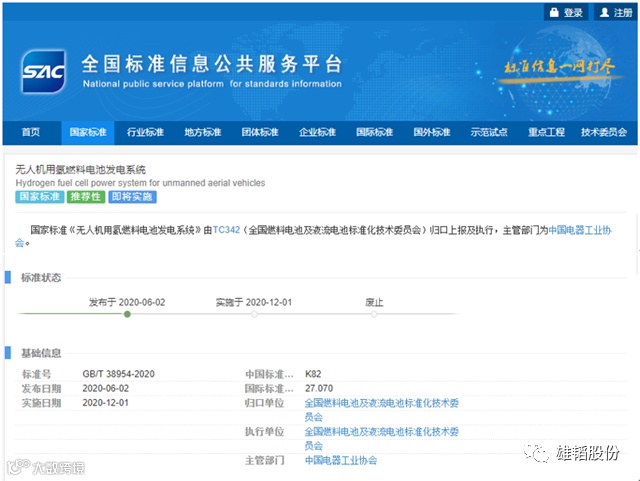This screenshot has width=640, height=481.
Task: Click the 注册 register button
Action: [616, 12]
